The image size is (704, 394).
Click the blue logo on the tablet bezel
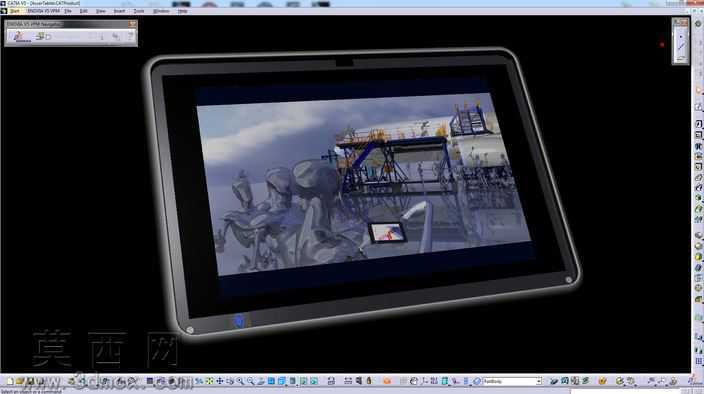tap(240, 321)
